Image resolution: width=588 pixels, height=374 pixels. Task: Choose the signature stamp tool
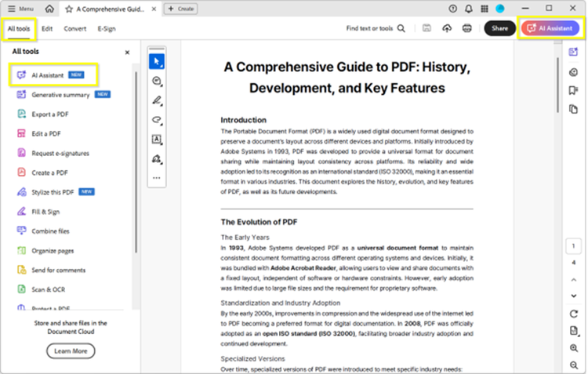pyautogui.click(x=157, y=158)
